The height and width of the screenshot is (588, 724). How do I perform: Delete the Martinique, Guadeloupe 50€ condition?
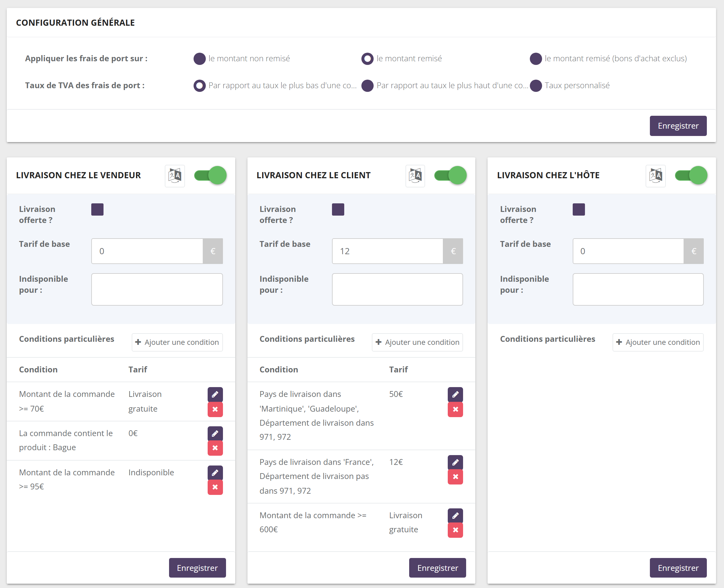pos(455,409)
